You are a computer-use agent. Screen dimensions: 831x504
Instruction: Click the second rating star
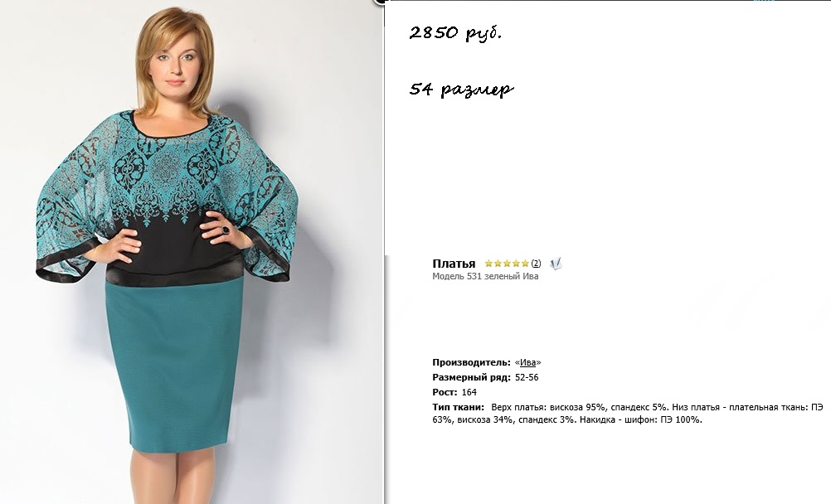point(498,264)
